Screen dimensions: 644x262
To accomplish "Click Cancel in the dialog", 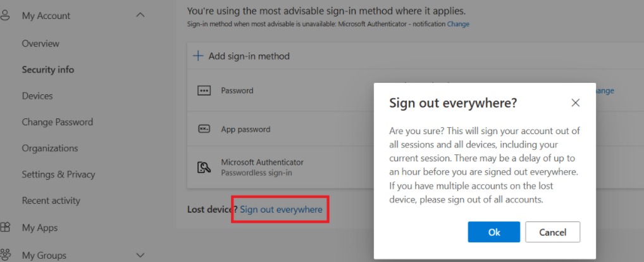I will pos(553,232).
